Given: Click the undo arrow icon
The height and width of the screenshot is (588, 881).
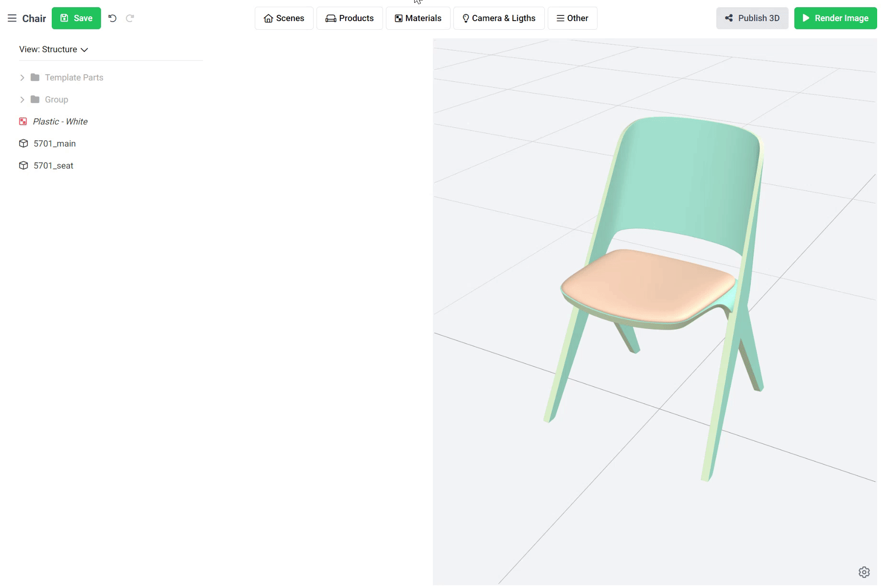Looking at the screenshot, I should (x=113, y=18).
